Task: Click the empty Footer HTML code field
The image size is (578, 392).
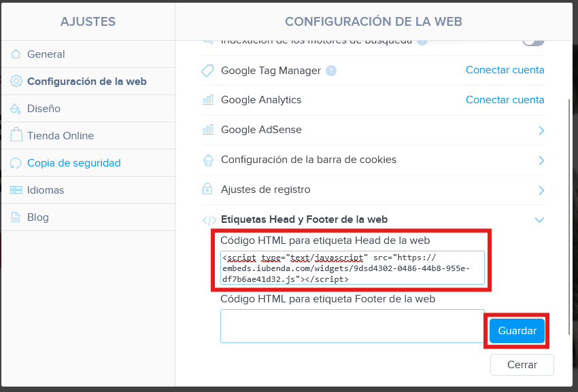Action: point(352,326)
